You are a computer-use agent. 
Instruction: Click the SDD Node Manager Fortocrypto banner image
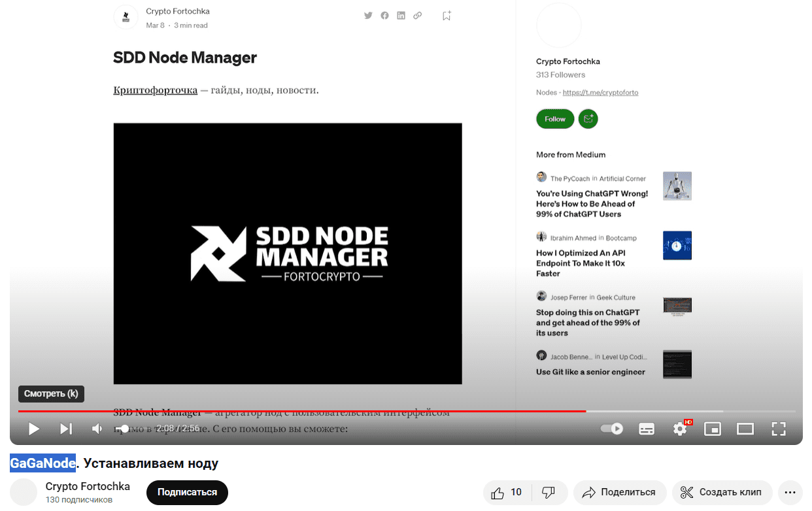click(x=288, y=254)
